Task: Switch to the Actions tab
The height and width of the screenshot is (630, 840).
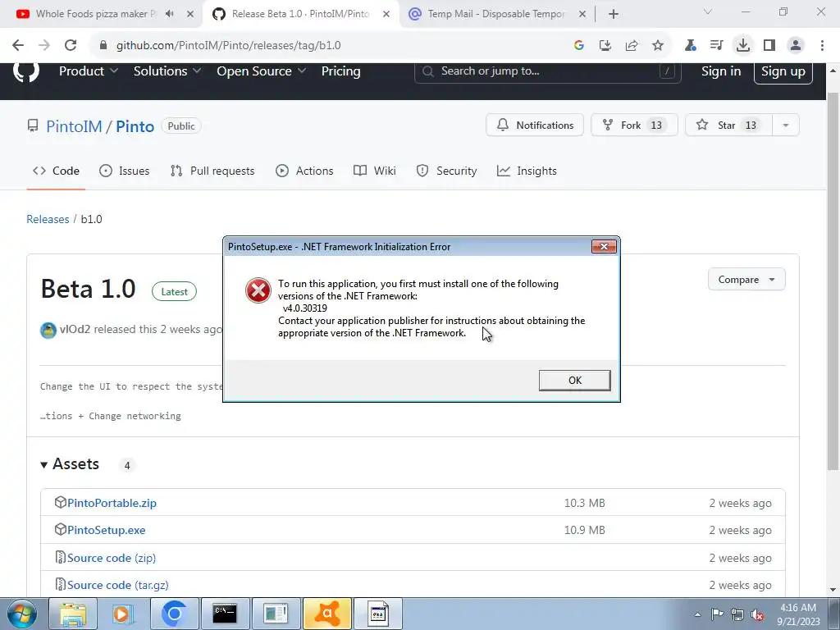Action: click(304, 171)
